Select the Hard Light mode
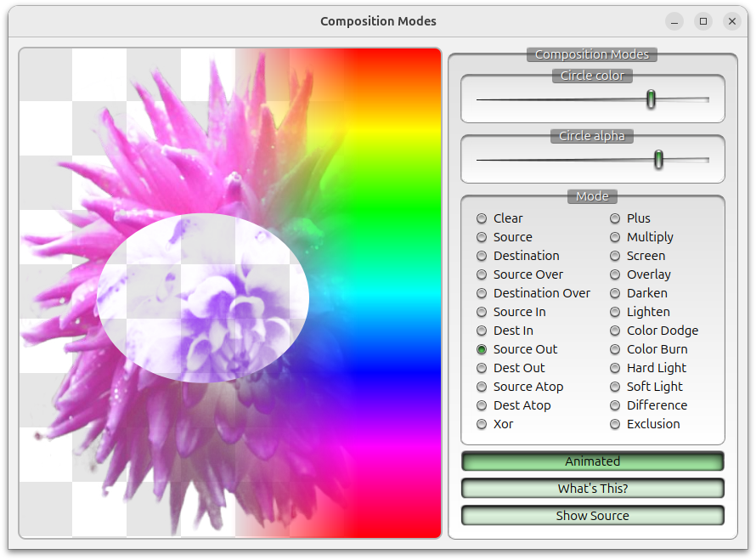 (614, 368)
